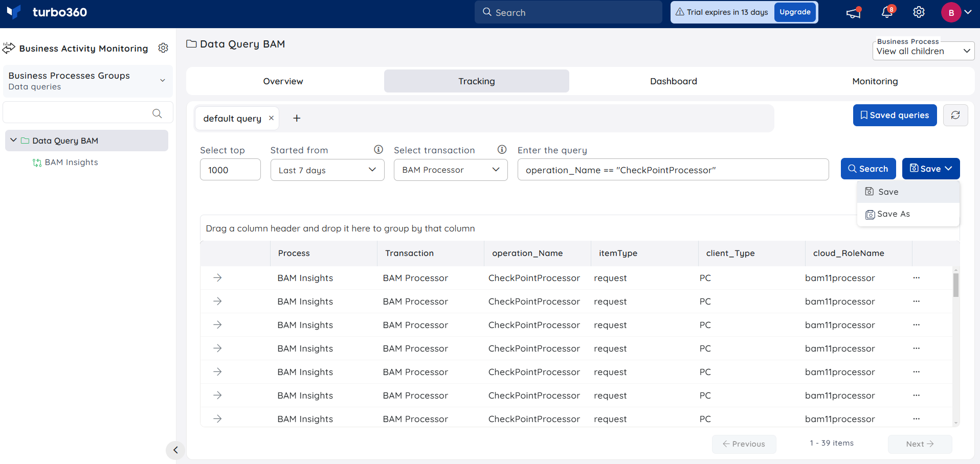The height and width of the screenshot is (464, 980).
Task: Click the BAM Insights tree icon
Action: (37, 163)
